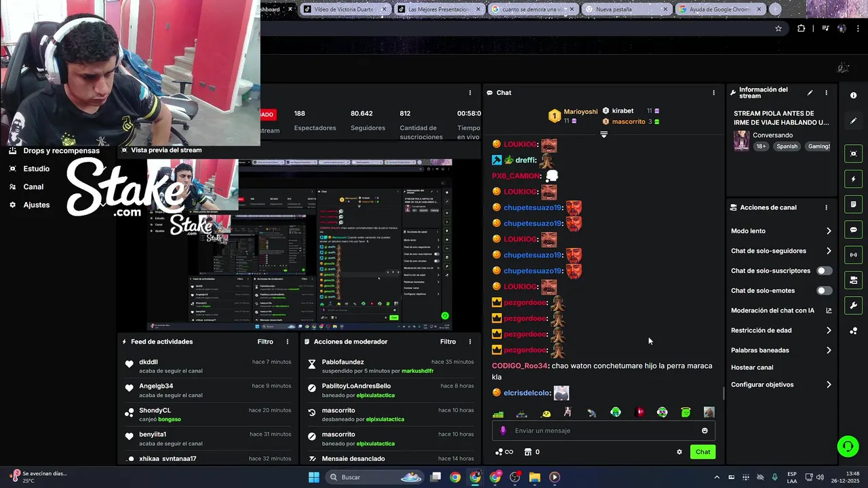Open stream info icon in right rail
The width and height of the screenshot is (868, 488).
(x=853, y=96)
